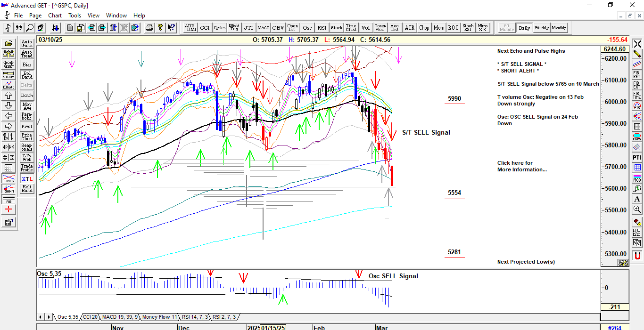Open the Tools menu
644x330 pixels.
[74, 15]
